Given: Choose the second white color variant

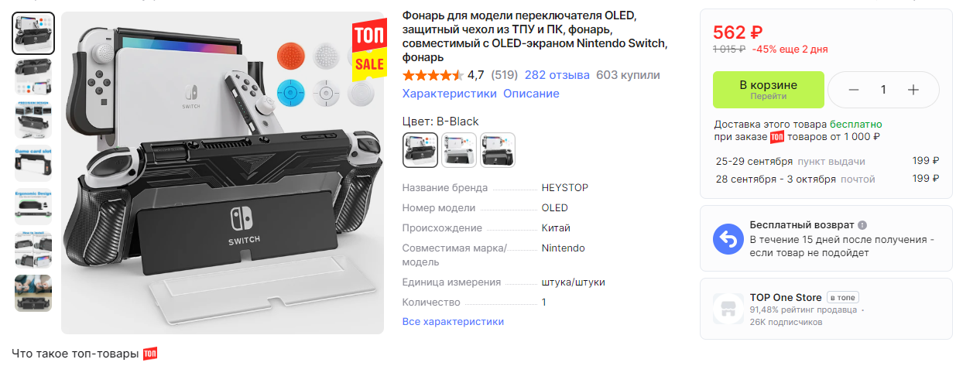Looking at the screenshot, I should tap(459, 150).
